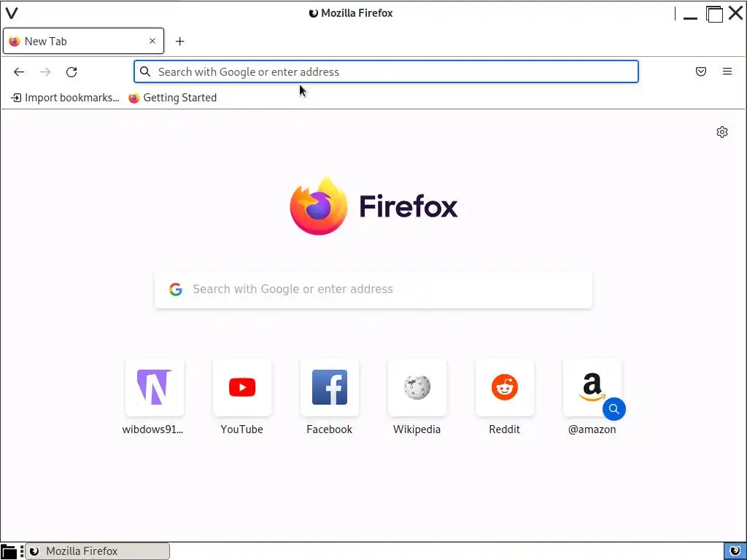The width and height of the screenshot is (747, 560).
Task: Open Getting Started bookmark
Action: (172, 98)
